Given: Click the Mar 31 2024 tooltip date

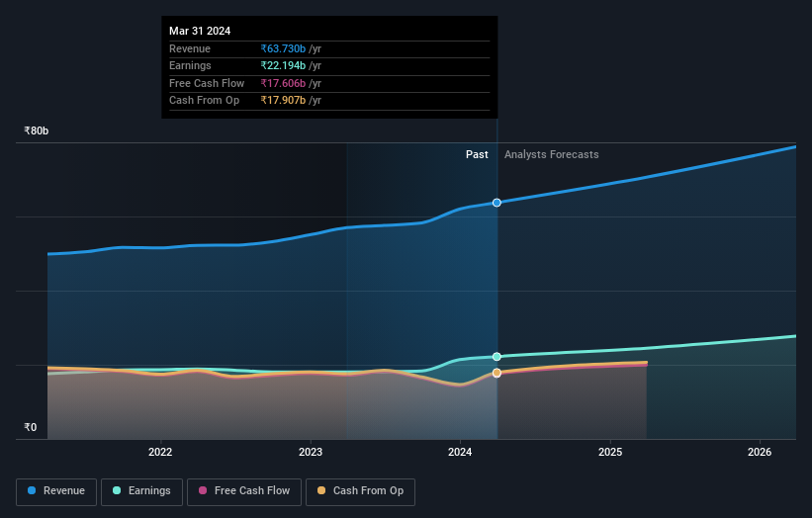Looking at the screenshot, I should click(200, 31).
